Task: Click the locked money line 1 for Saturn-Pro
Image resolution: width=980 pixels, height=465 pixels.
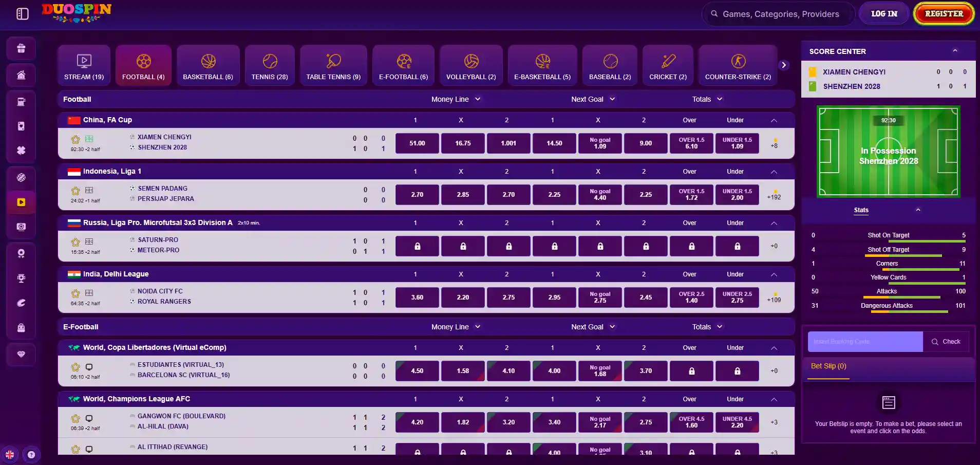Action: point(417,246)
